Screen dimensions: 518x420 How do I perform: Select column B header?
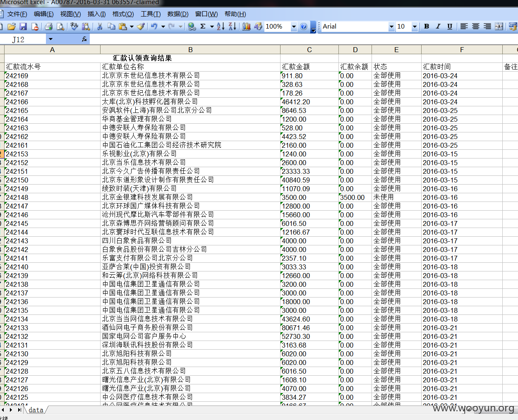point(190,50)
